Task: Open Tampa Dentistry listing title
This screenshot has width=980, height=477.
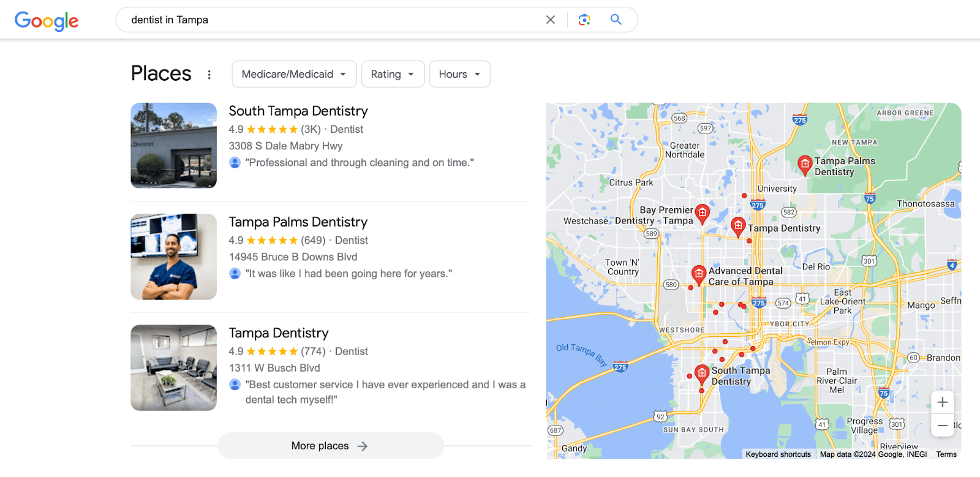Action: click(279, 333)
